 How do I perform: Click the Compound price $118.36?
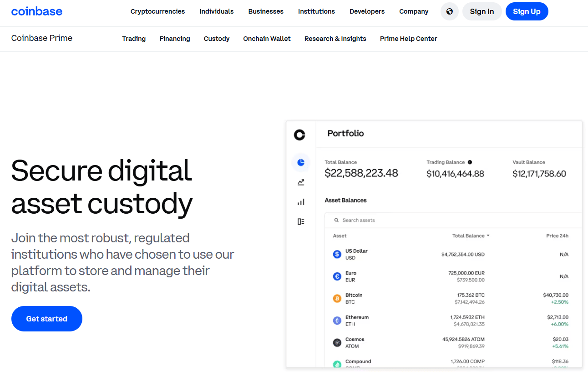[x=560, y=361]
